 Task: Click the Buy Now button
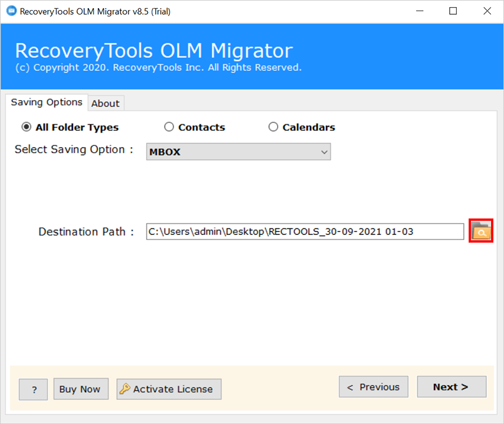tap(81, 389)
